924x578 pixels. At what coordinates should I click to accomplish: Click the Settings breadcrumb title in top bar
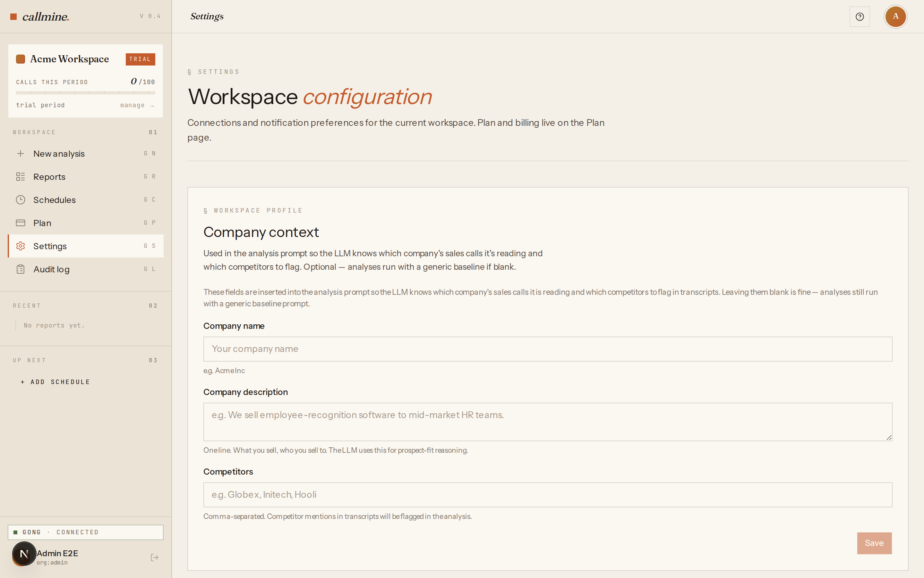click(x=207, y=16)
